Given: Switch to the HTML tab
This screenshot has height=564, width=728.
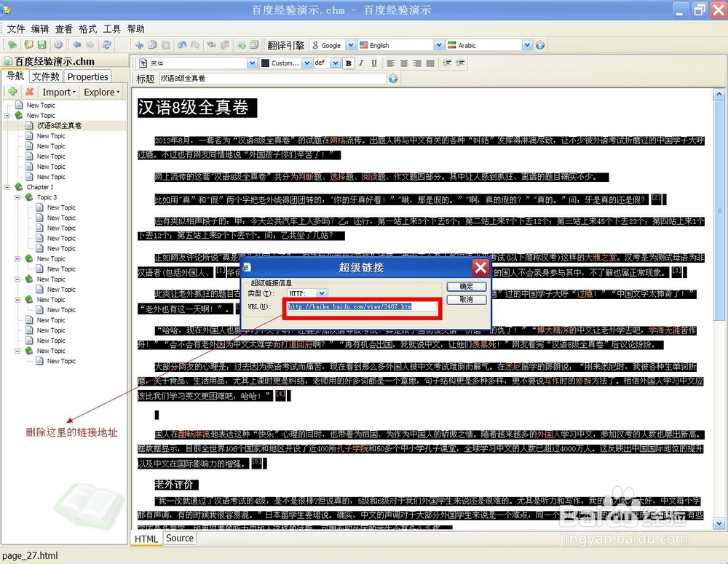Looking at the screenshot, I should (146, 539).
